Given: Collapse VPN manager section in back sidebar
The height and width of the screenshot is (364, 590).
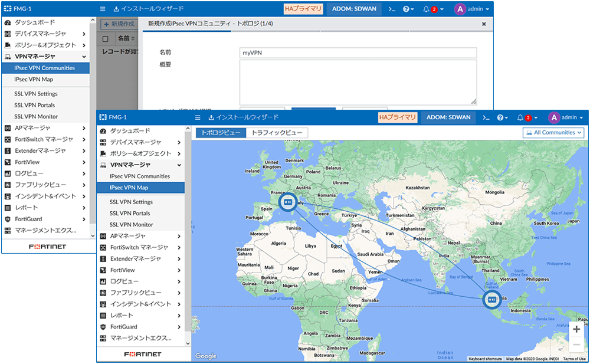Looking at the screenshot, I should click(x=84, y=57).
